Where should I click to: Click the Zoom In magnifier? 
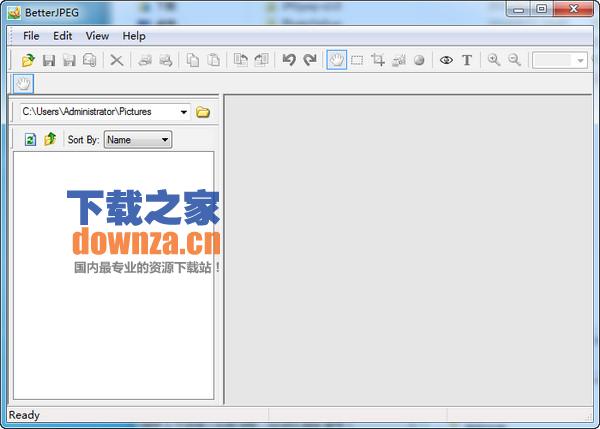pos(494,60)
